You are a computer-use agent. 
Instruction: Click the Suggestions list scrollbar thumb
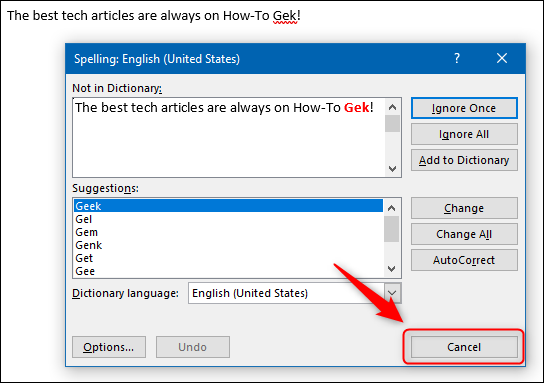coord(392,229)
